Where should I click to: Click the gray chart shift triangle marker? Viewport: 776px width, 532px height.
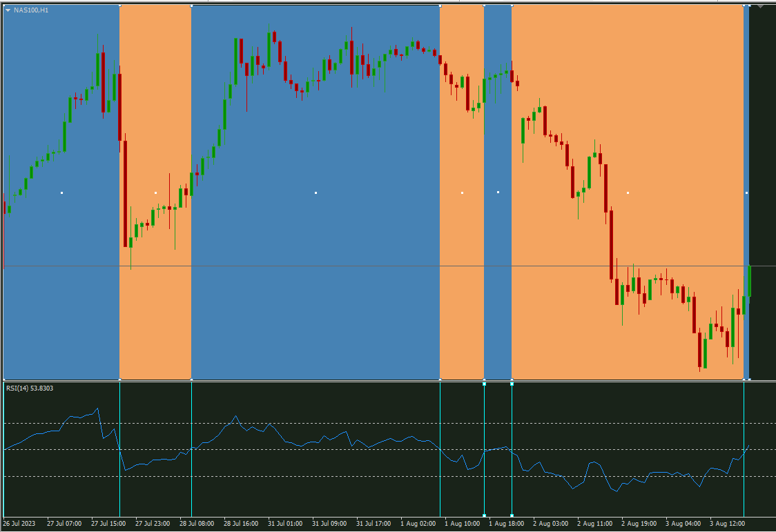(759, 6)
